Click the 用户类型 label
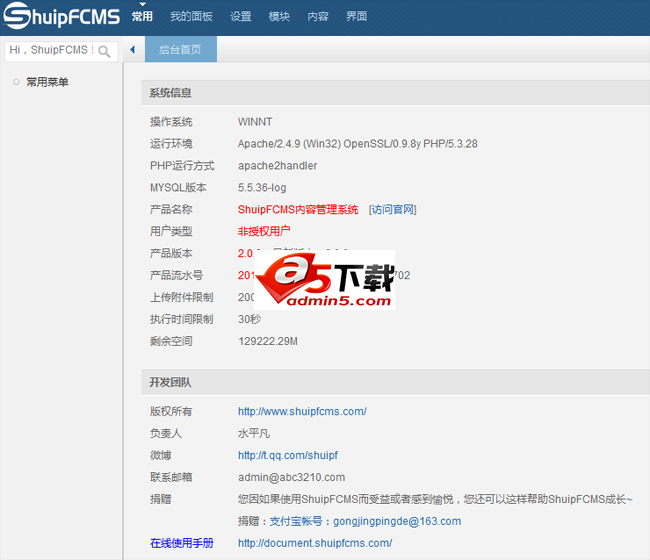The image size is (650, 560). 171,231
